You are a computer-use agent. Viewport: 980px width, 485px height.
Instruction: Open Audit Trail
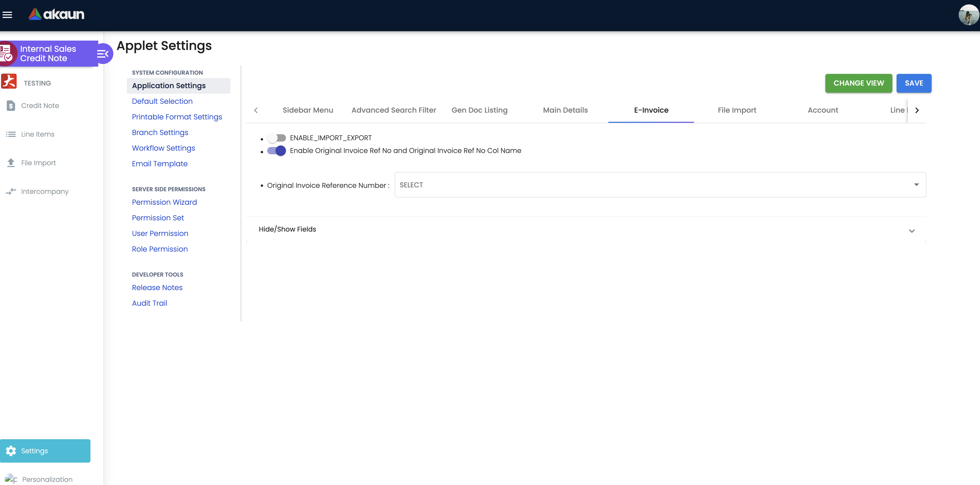[x=149, y=303]
